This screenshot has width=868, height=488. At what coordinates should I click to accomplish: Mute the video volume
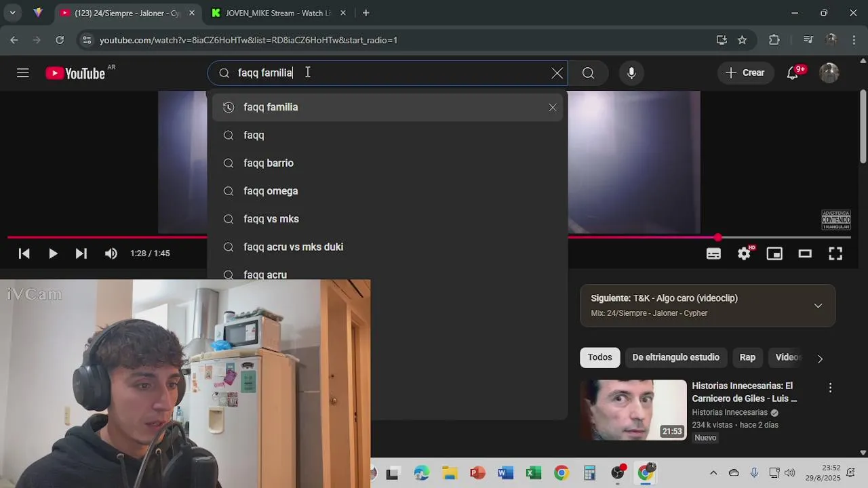pyautogui.click(x=111, y=253)
